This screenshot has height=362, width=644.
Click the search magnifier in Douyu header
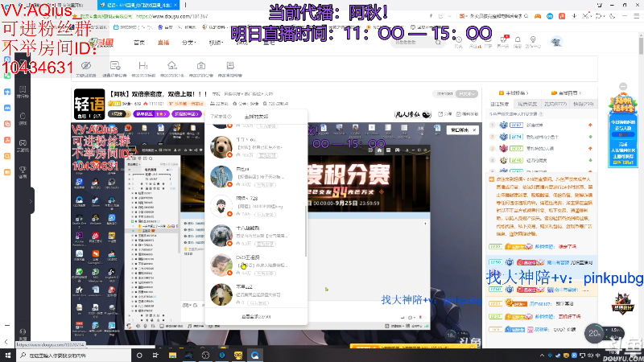[438, 43]
